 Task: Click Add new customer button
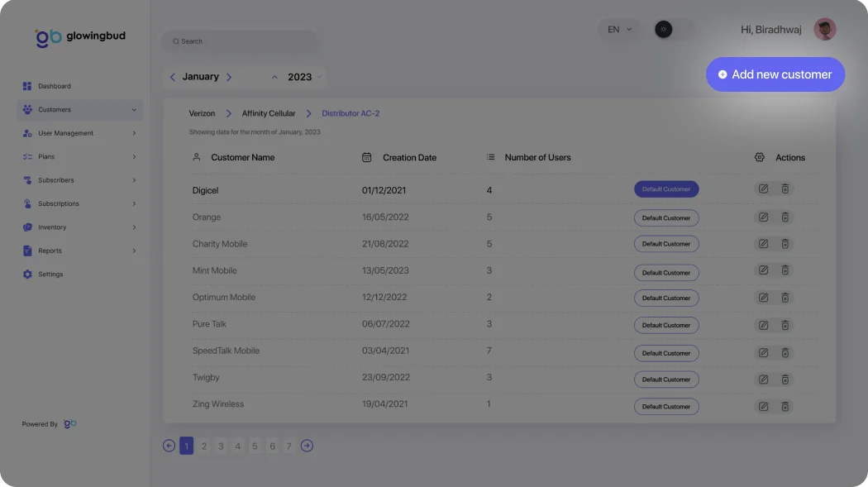pyautogui.click(x=775, y=74)
